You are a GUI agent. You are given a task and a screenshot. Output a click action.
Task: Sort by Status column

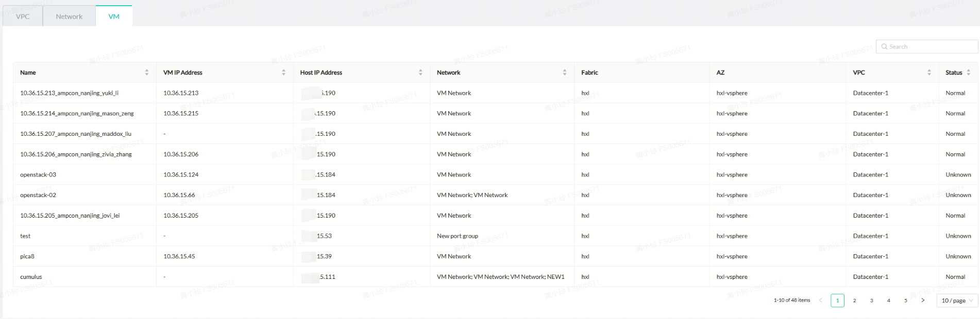coord(969,73)
